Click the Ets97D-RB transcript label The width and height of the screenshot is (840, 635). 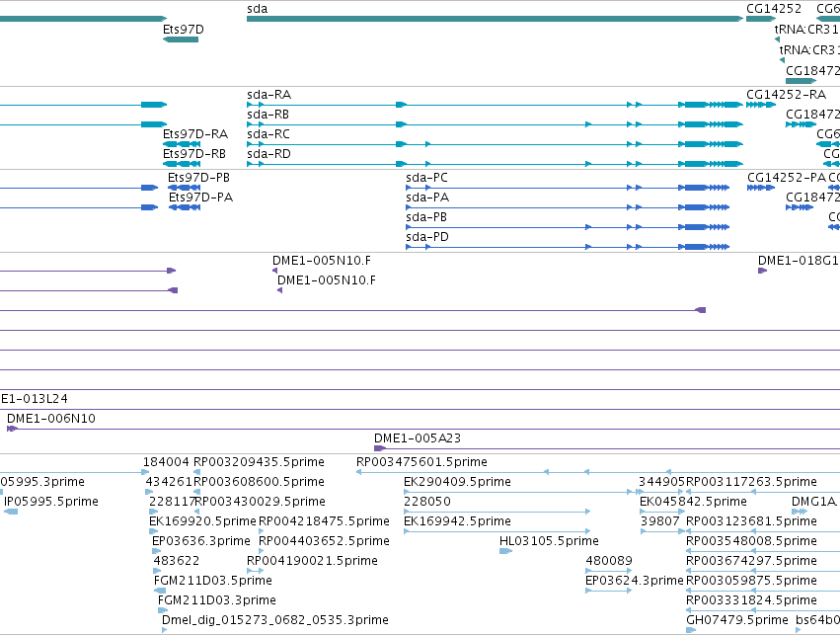coord(194,154)
